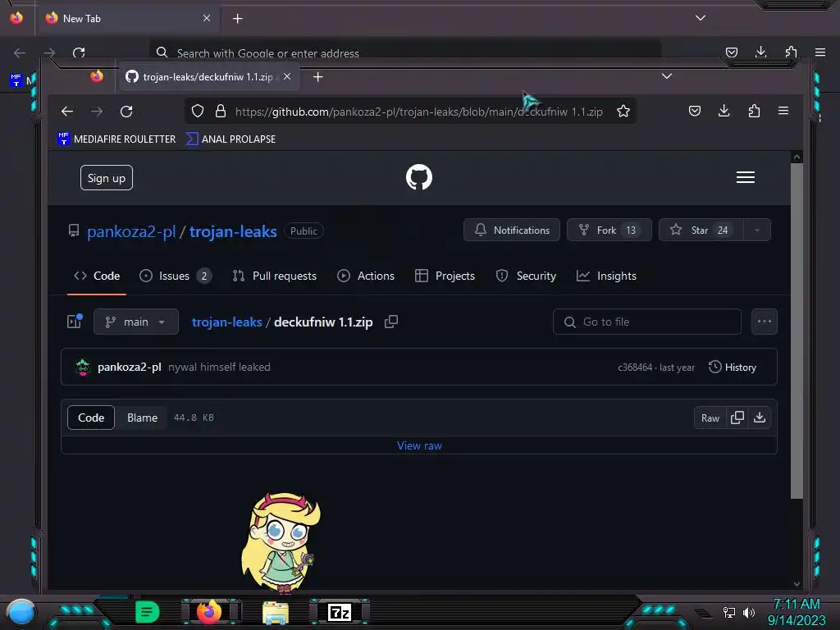This screenshot has height=630, width=840.
Task: Open the Issues tab
Action: pos(176,276)
